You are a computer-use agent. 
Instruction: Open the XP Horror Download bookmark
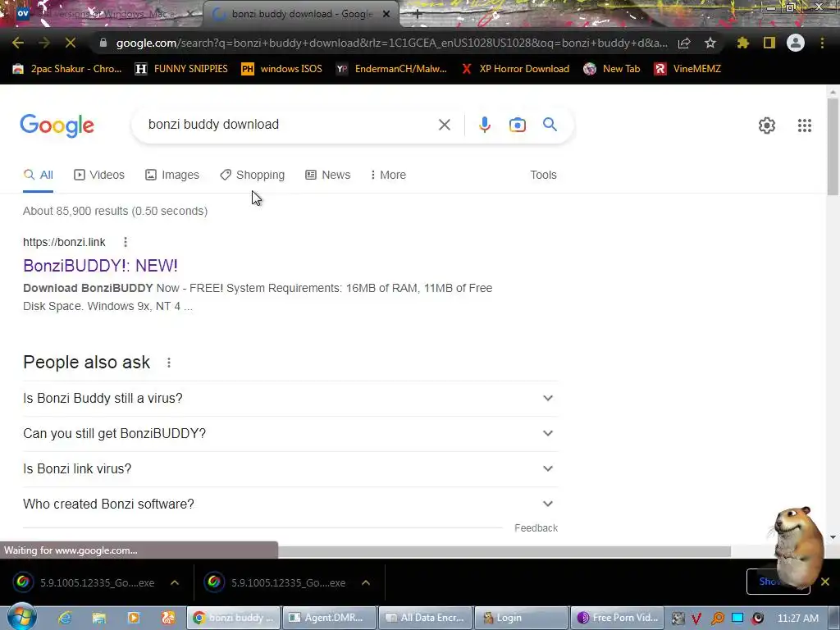pos(515,69)
